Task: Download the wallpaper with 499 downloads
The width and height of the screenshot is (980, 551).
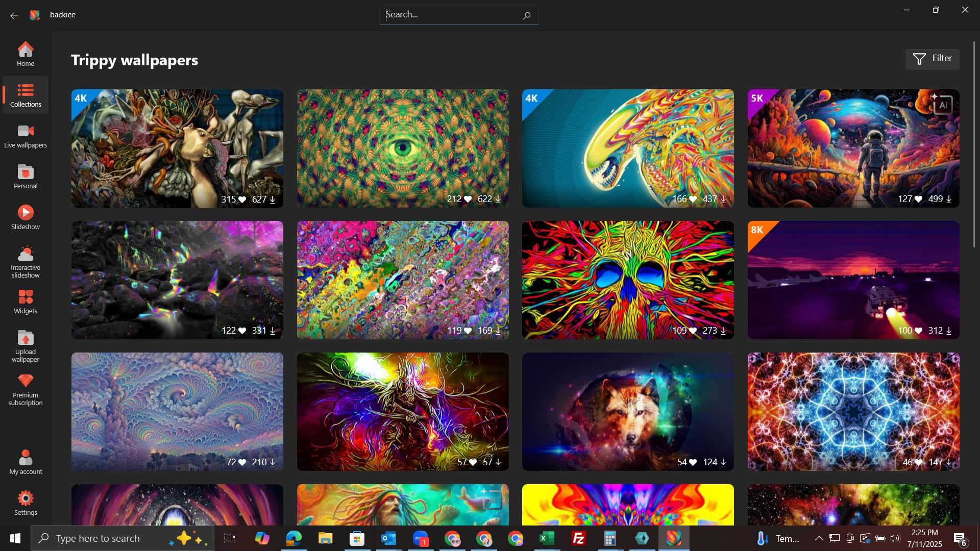Action: [x=949, y=199]
